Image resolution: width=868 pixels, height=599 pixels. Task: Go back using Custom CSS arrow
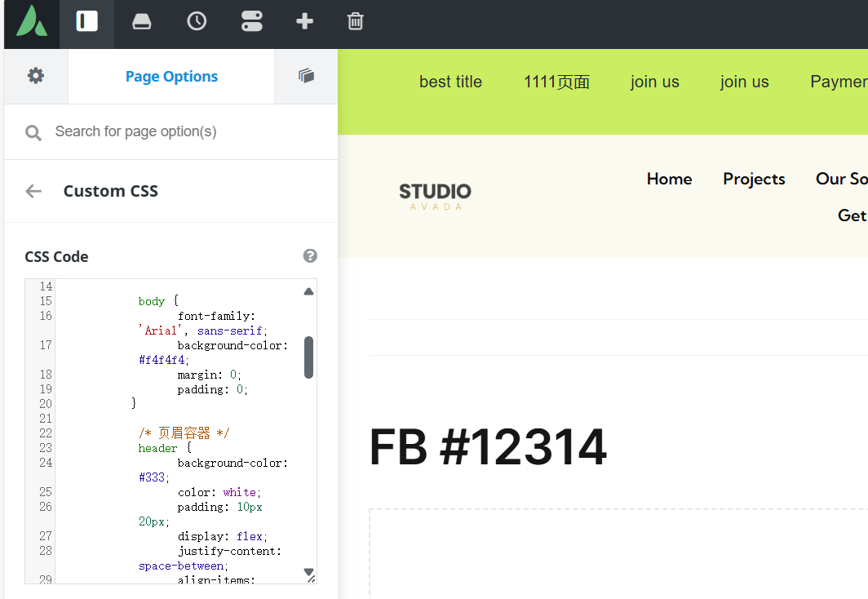point(33,191)
